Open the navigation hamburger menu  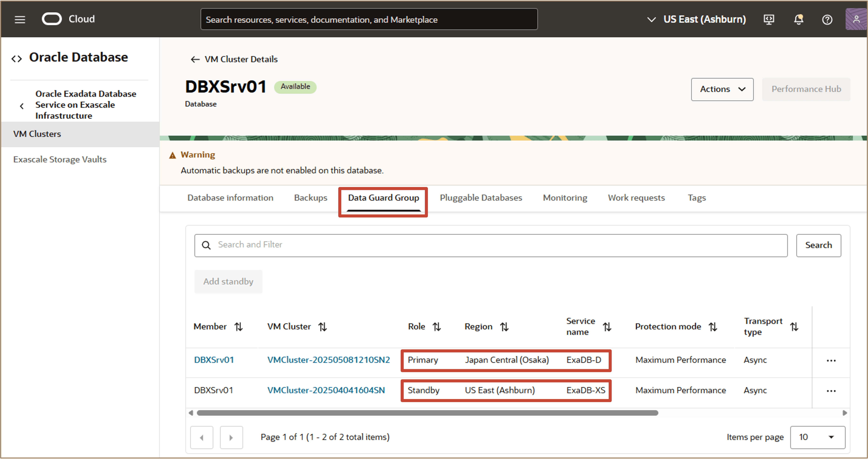(x=20, y=19)
